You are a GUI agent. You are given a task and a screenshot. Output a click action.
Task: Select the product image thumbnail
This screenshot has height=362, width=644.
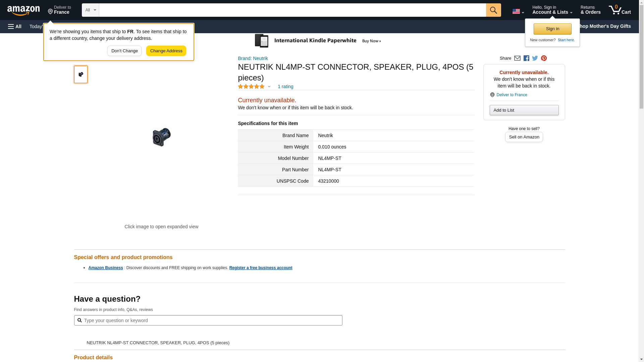pyautogui.click(x=81, y=74)
